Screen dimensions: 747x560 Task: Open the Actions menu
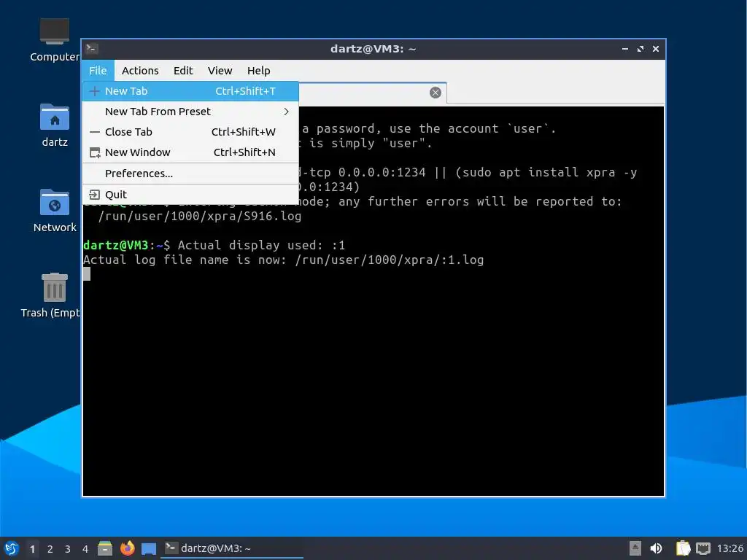pyautogui.click(x=140, y=71)
